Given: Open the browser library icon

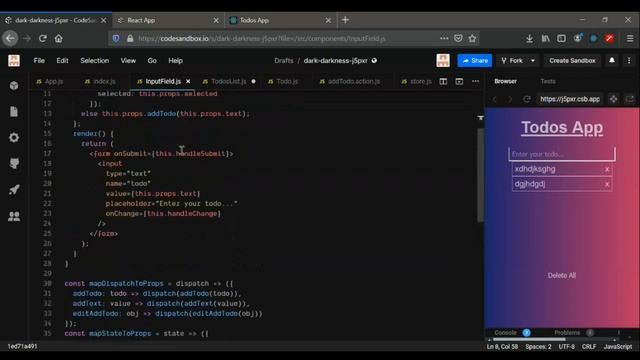Looking at the screenshot, I should click(x=546, y=38).
